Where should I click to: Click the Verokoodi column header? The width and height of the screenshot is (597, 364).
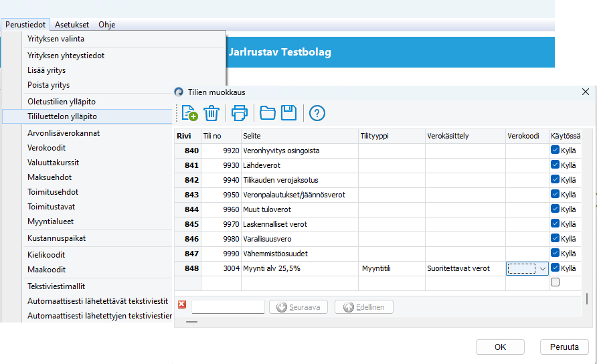[527, 136]
